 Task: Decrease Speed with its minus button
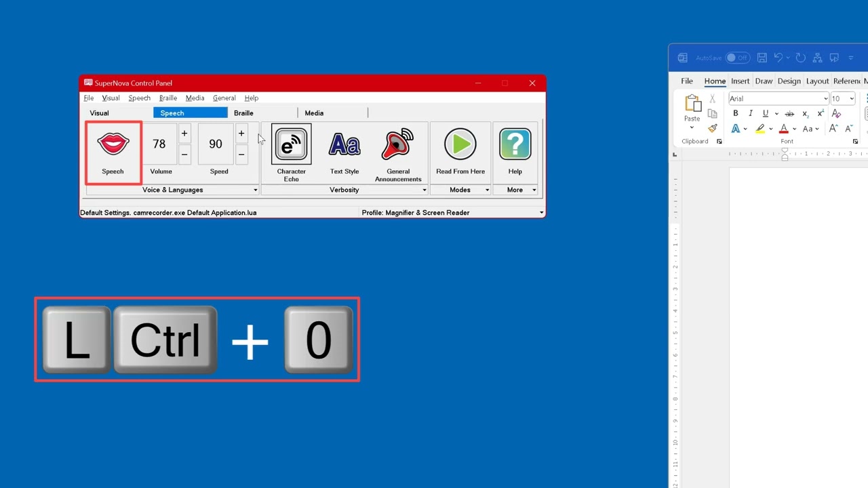coord(241,155)
